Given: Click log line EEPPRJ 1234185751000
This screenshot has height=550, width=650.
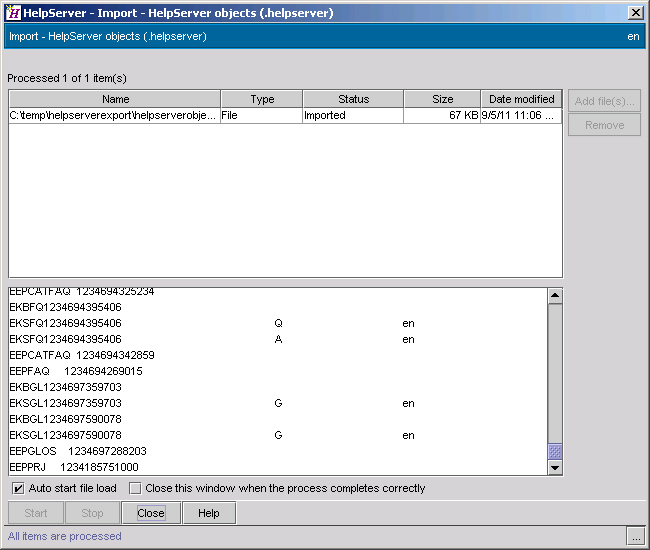Looking at the screenshot, I should coord(74,467).
